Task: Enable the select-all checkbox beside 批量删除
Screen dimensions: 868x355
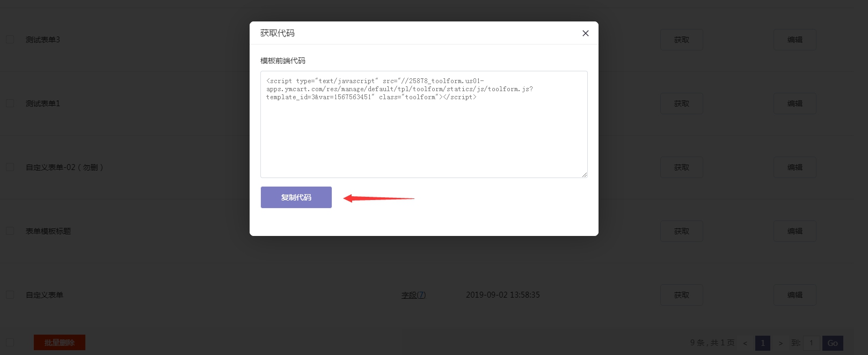Action: coord(10,343)
